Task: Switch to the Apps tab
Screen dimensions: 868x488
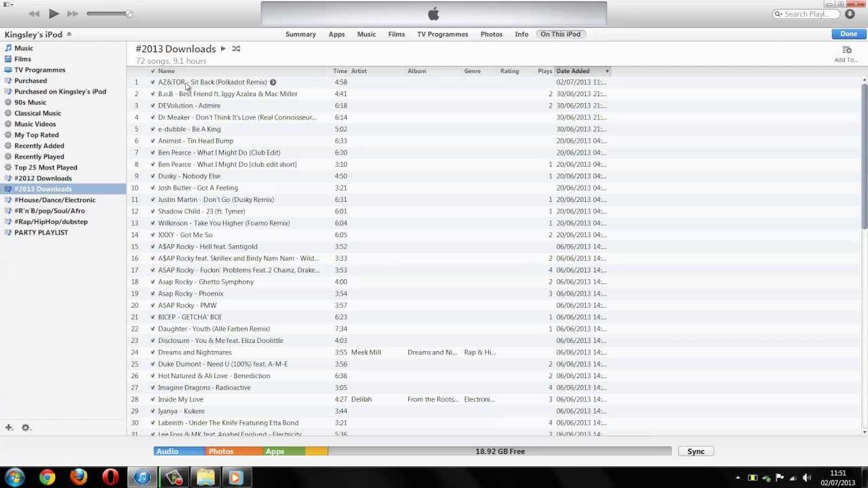Action: (336, 34)
